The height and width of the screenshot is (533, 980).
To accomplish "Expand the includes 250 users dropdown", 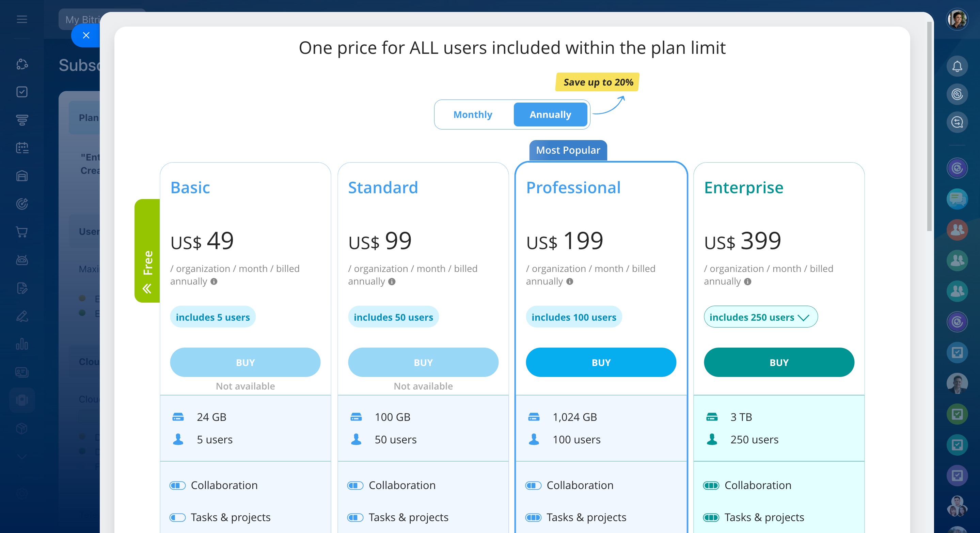I will tap(760, 317).
